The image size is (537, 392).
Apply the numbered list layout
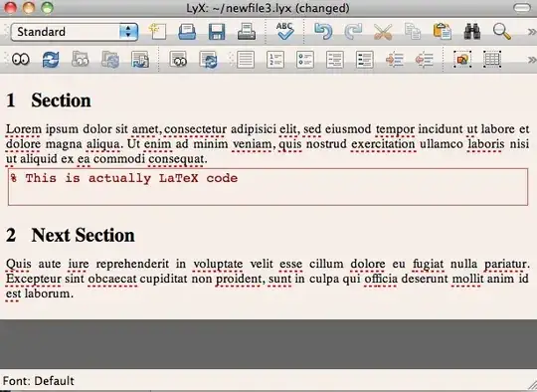[275, 60]
